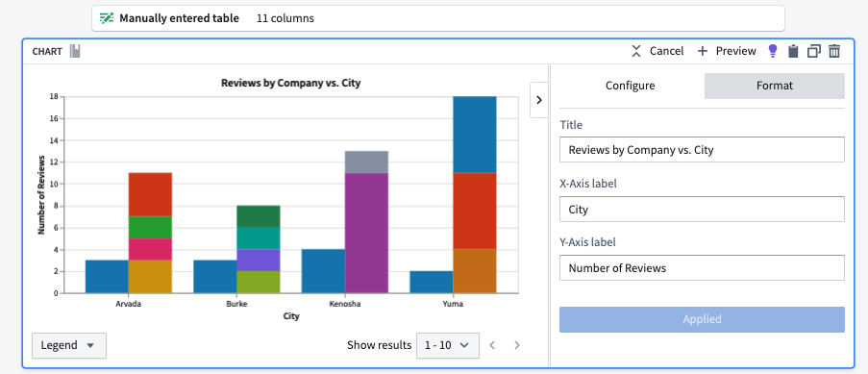868x374 pixels.
Task: Open the Show results 1 - 10 dropdown
Action: coord(448,345)
